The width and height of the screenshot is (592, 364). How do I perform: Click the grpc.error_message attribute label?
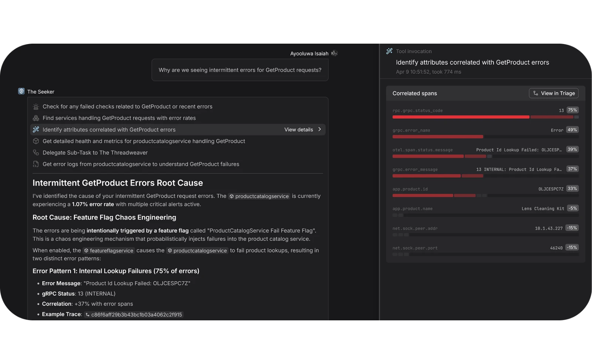[x=415, y=169]
